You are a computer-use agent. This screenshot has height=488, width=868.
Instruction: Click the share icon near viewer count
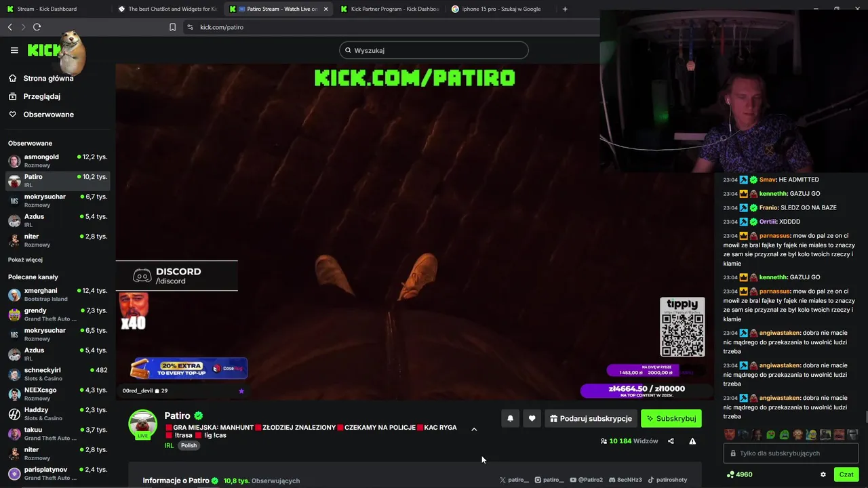pos(671,441)
